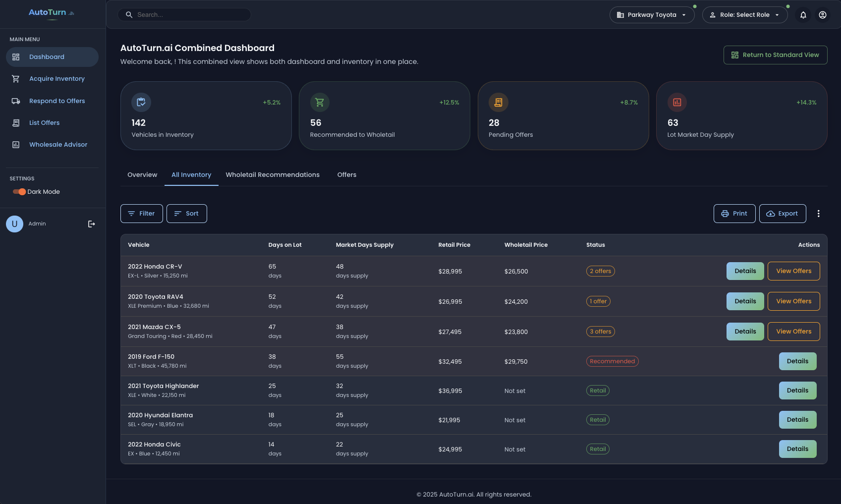Click the user account avatar icon
The height and width of the screenshot is (504, 841).
tap(823, 15)
